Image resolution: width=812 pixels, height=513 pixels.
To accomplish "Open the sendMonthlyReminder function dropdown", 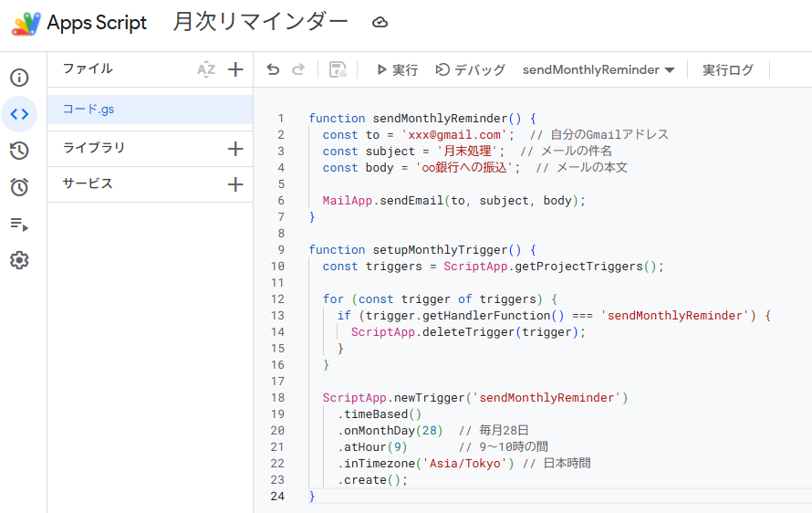I will point(598,69).
